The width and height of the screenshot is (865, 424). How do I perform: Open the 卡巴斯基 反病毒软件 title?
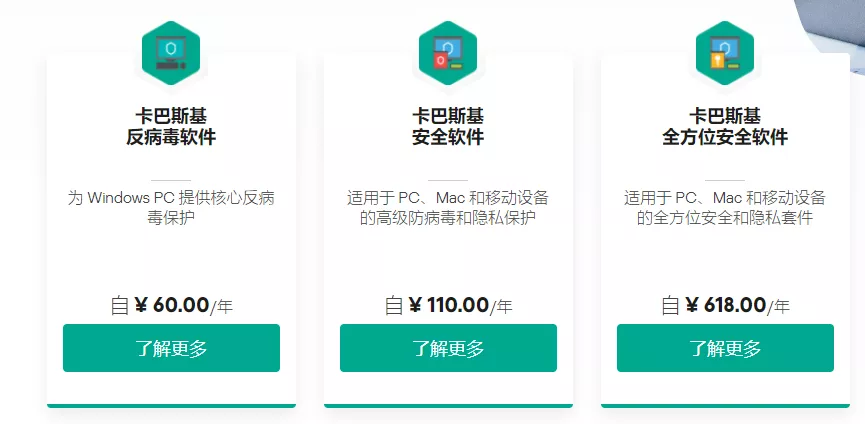tap(171, 124)
